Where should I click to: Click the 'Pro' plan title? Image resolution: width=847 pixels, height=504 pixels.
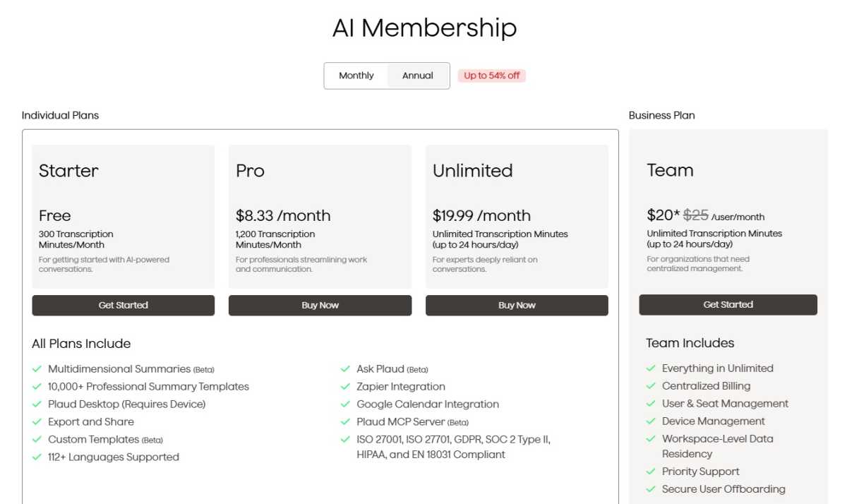(x=251, y=171)
